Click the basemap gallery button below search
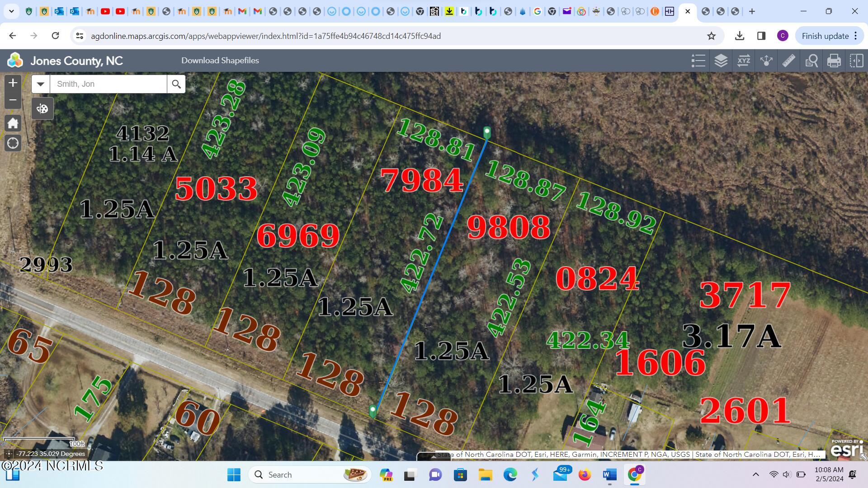The height and width of the screenshot is (488, 868). 42,108
